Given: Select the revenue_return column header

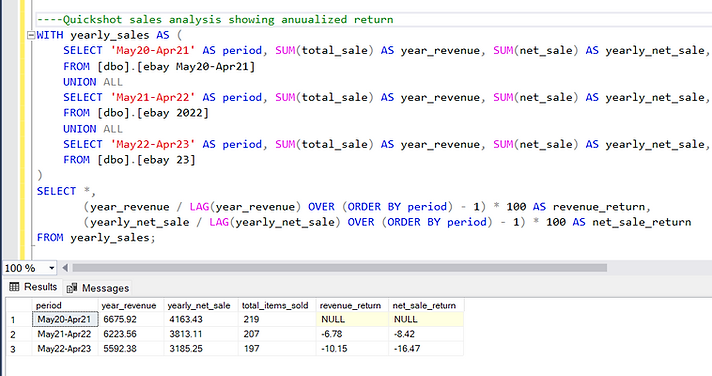Looking at the screenshot, I should pos(352,305).
